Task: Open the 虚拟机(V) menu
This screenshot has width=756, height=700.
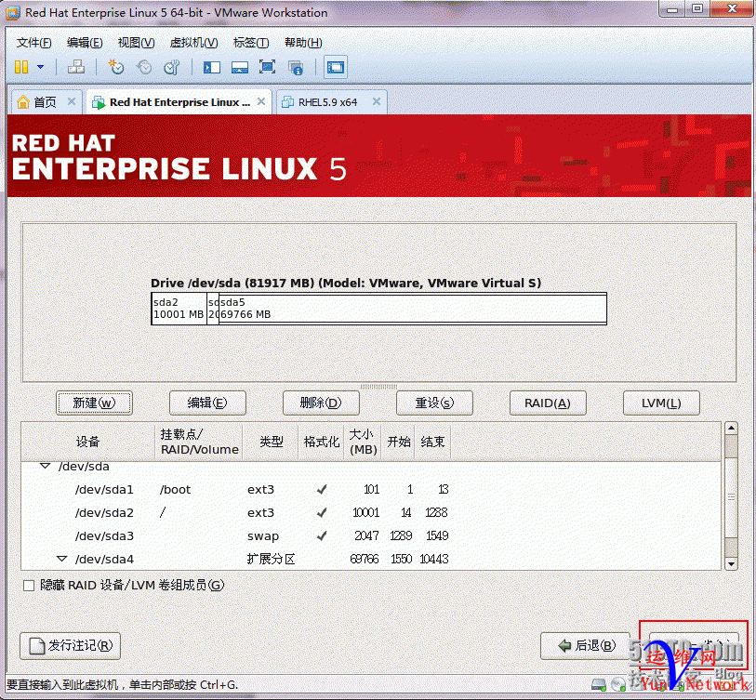Action: pyautogui.click(x=193, y=43)
